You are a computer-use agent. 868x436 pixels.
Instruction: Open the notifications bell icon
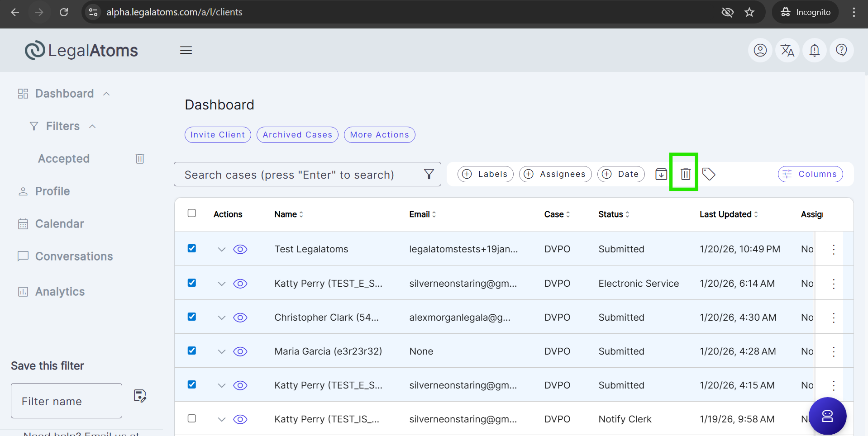814,50
